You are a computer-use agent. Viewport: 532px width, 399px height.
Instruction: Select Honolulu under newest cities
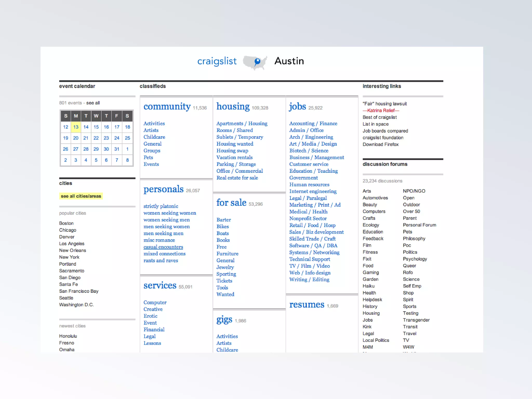(x=68, y=336)
